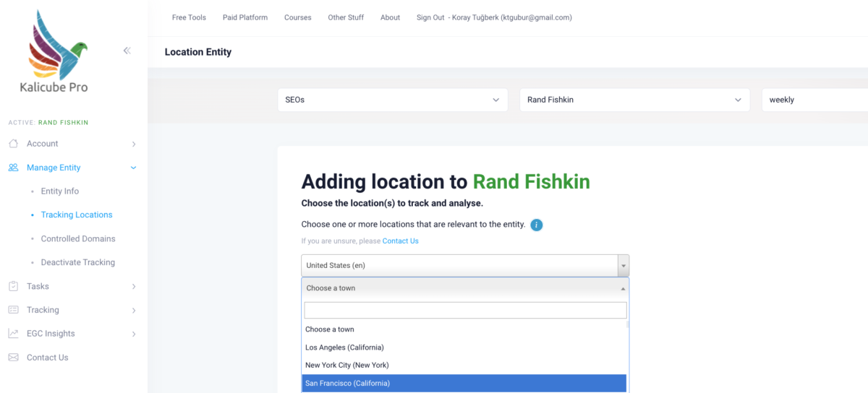Click into the town search field
Screen dimensions: 868x393
coord(465,310)
